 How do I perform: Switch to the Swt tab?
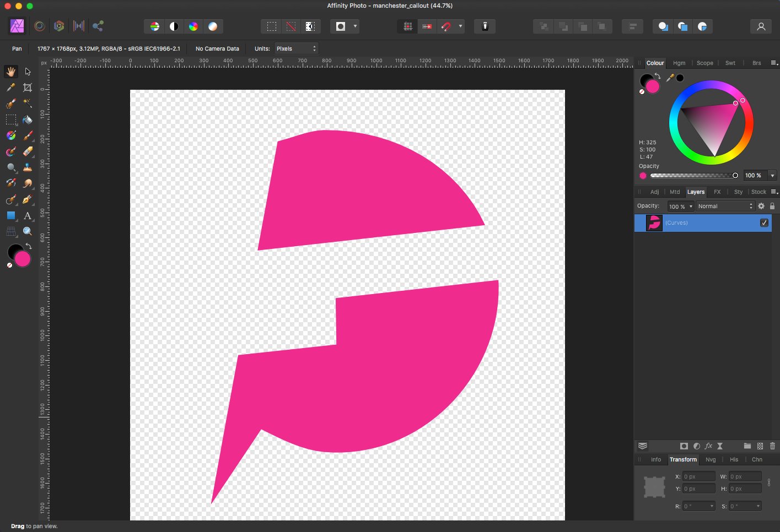click(730, 63)
